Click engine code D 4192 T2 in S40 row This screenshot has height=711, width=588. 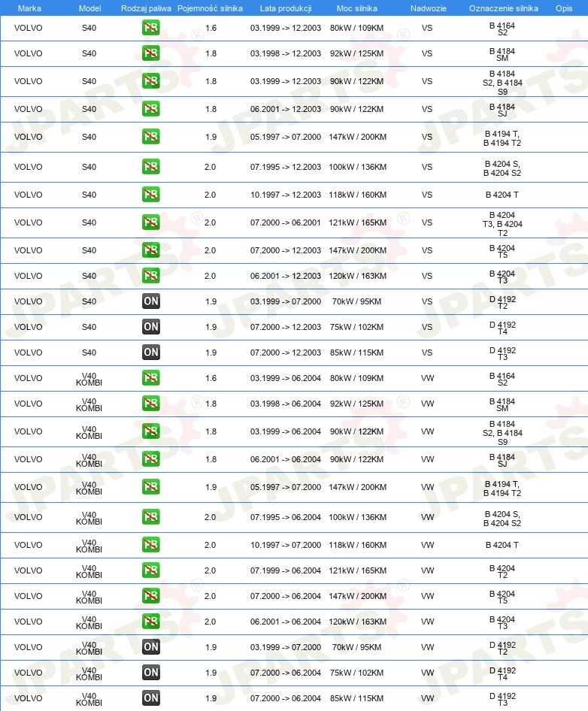point(502,302)
